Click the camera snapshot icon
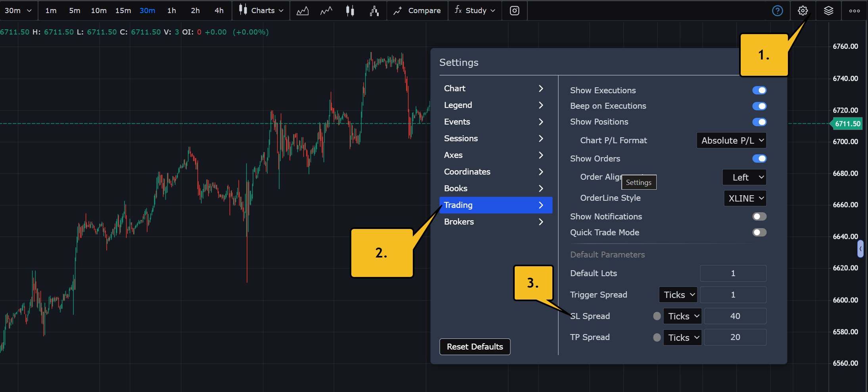Image resolution: width=868 pixels, height=392 pixels. [514, 11]
